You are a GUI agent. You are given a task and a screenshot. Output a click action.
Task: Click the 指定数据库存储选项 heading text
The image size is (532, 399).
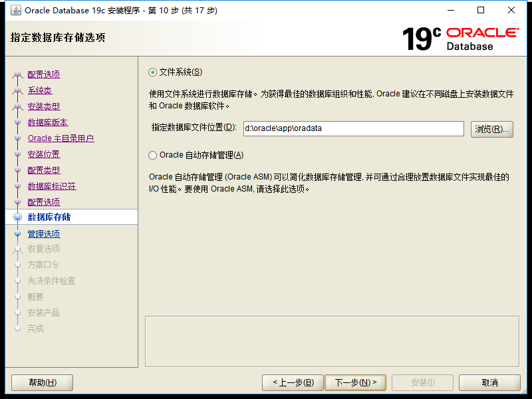[x=58, y=37]
